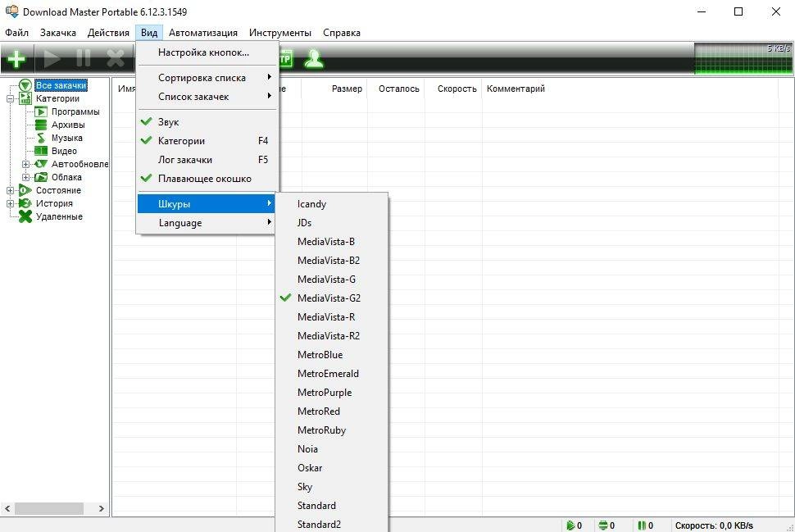The image size is (795, 532).
Task: Click the Состояние tree icon
Action: pyautogui.click(x=25, y=190)
